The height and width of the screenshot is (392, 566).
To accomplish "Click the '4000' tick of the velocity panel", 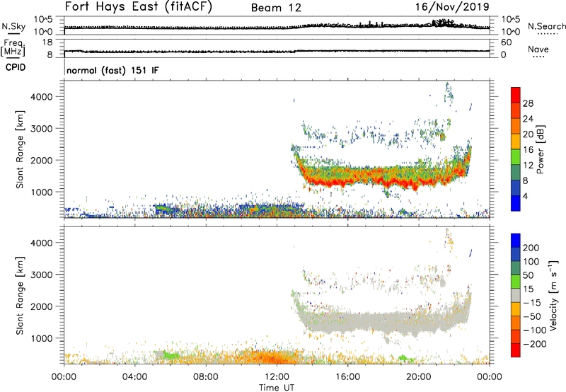I will click(x=42, y=243).
